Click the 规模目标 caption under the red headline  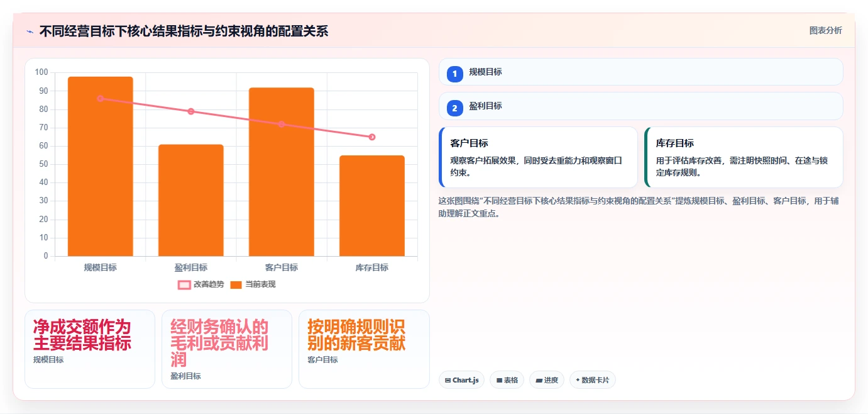(x=48, y=360)
